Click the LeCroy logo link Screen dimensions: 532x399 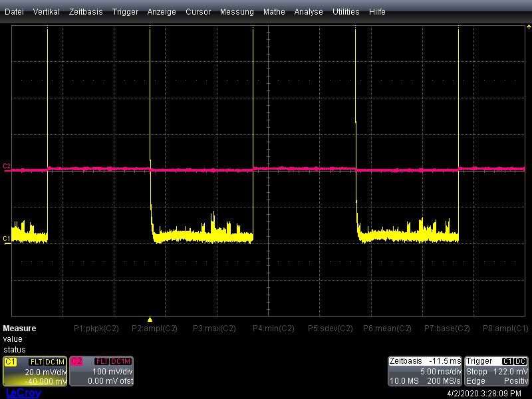click(x=23, y=393)
